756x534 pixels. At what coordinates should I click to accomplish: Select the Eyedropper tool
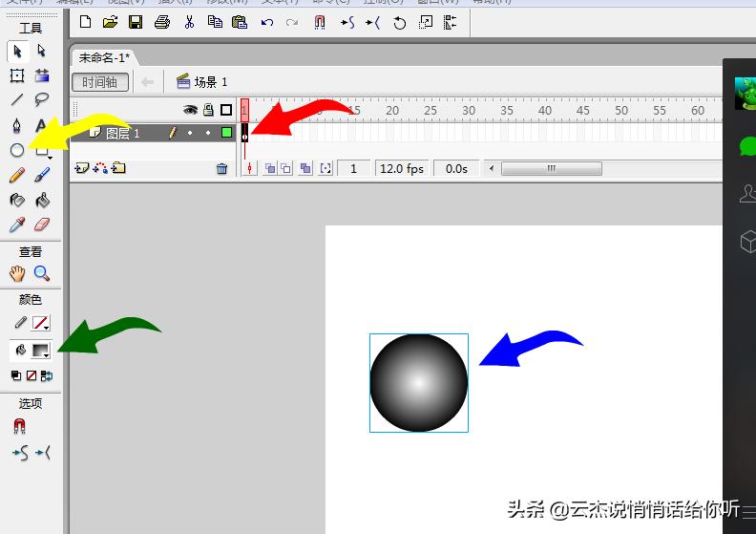[x=17, y=224]
